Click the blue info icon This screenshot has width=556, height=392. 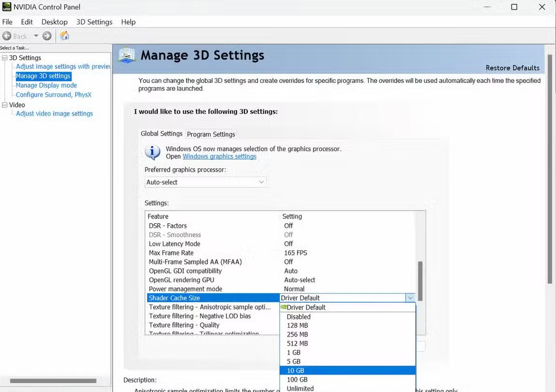pyautogui.click(x=152, y=152)
